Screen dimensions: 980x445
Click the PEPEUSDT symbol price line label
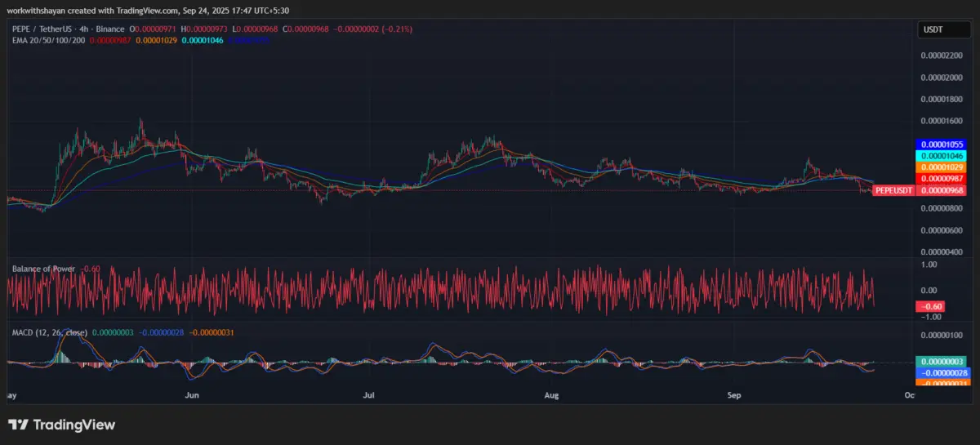894,190
